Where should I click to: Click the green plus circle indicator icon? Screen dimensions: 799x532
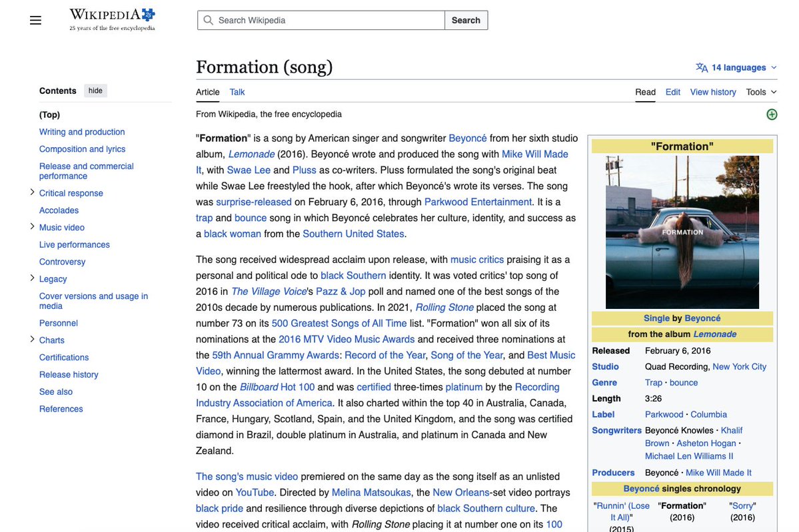pyautogui.click(x=772, y=115)
